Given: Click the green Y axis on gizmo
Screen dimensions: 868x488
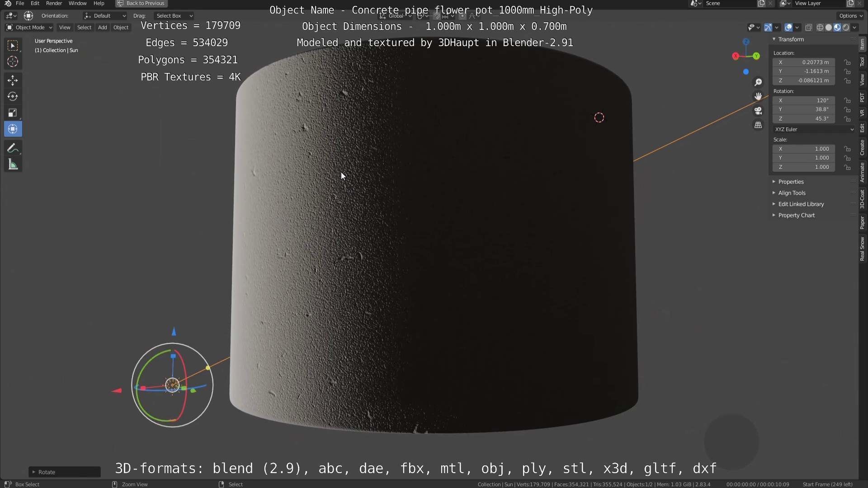Looking at the screenshot, I should tap(756, 56).
